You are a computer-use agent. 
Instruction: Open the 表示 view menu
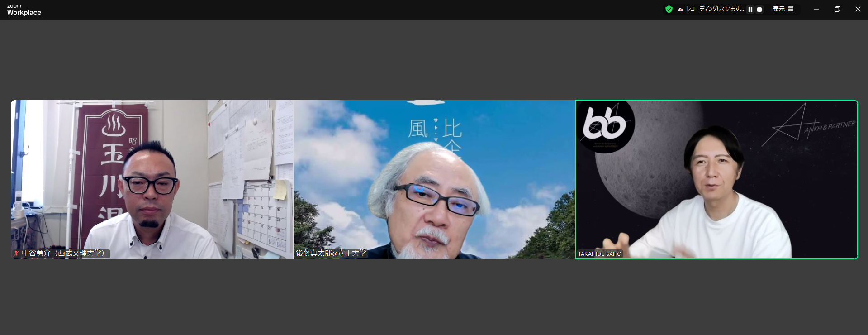pos(778,9)
